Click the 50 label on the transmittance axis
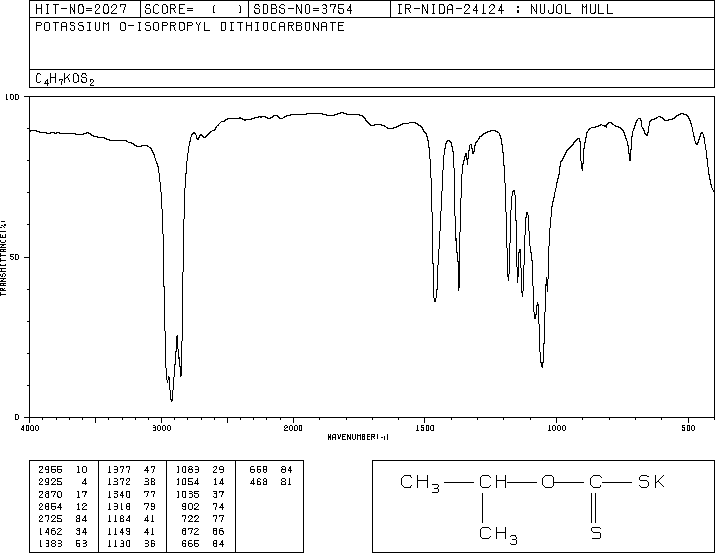This screenshot has width=715, height=553. click(x=15, y=257)
